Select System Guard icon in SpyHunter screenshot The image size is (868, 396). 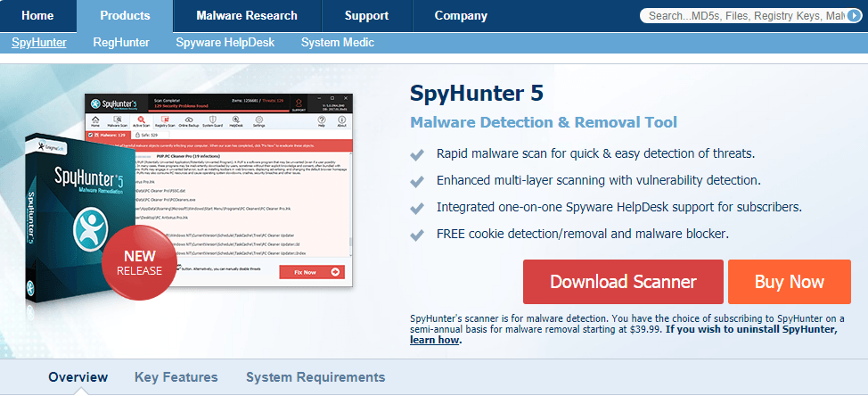[213, 120]
